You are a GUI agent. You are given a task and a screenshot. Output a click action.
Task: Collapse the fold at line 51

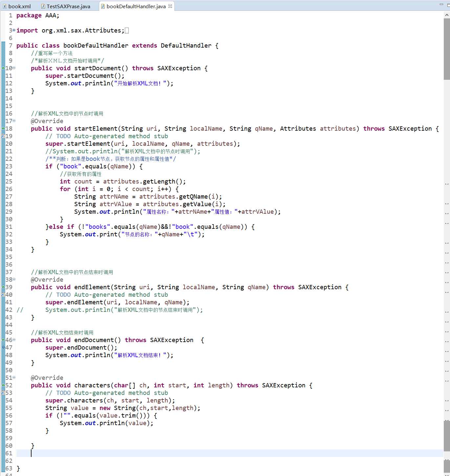14,378
